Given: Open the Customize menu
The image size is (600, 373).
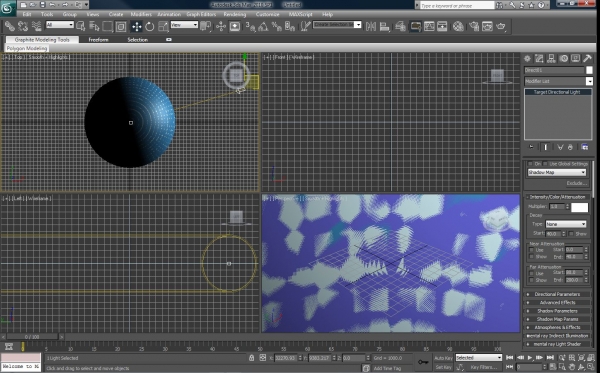Looking at the screenshot, I should [267, 14].
